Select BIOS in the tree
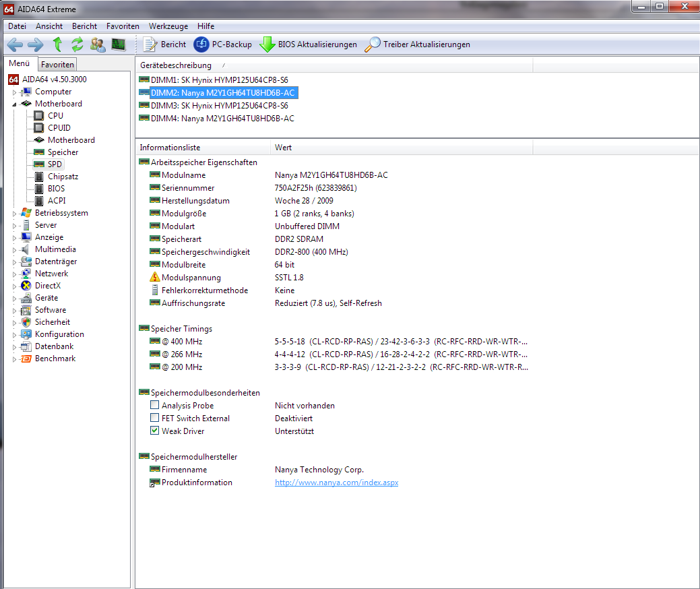Viewport: 700px width, 589px height. pyautogui.click(x=56, y=189)
